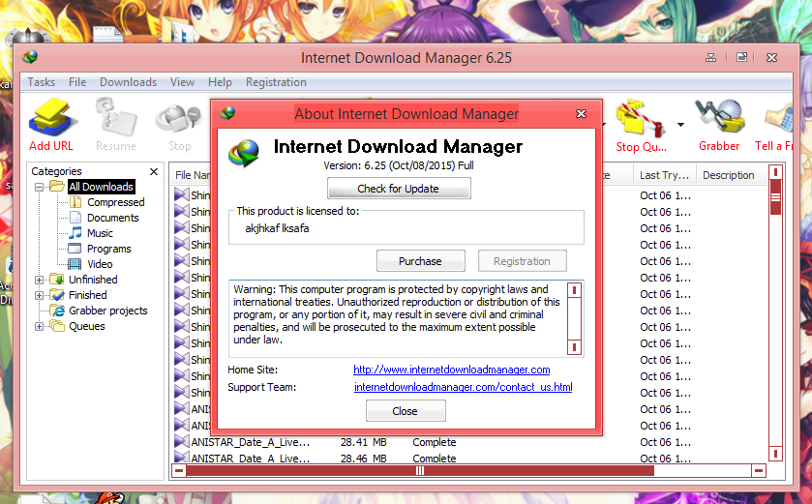
Task: Open the Help menu
Action: tap(220, 82)
